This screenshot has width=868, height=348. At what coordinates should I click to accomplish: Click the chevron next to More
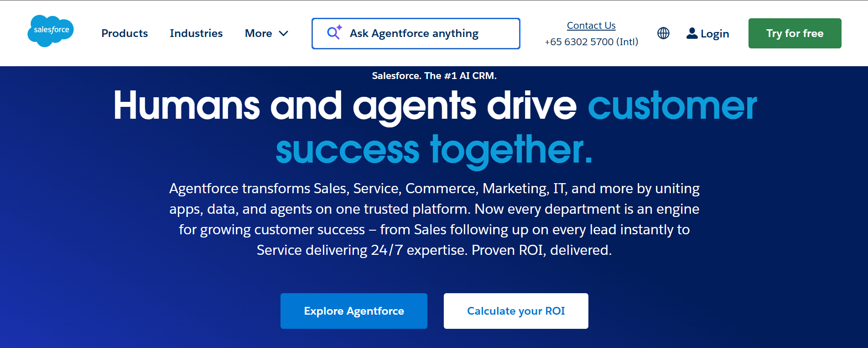pos(283,33)
